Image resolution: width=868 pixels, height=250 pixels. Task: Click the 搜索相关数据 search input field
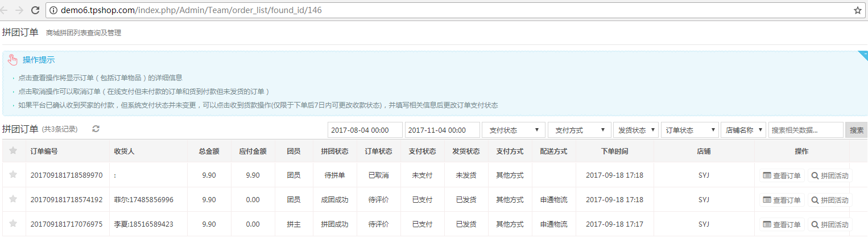tap(805, 130)
